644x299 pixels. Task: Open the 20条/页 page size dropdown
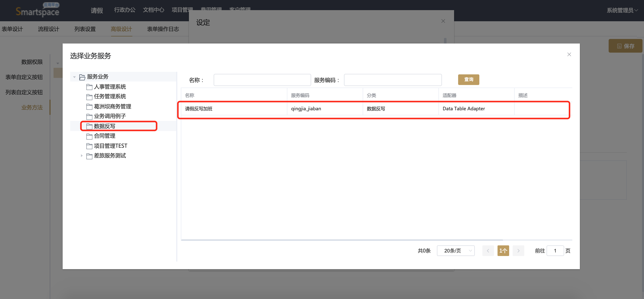tap(456, 251)
